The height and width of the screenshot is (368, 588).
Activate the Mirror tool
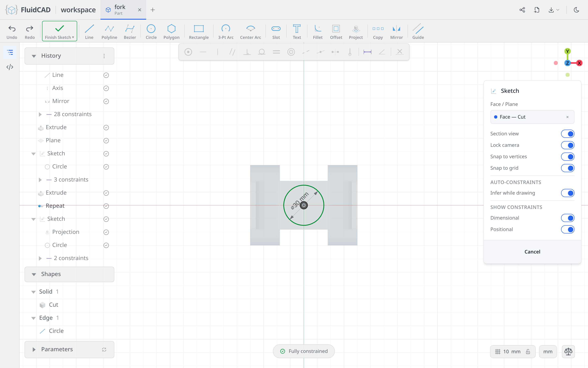pos(396,31)
